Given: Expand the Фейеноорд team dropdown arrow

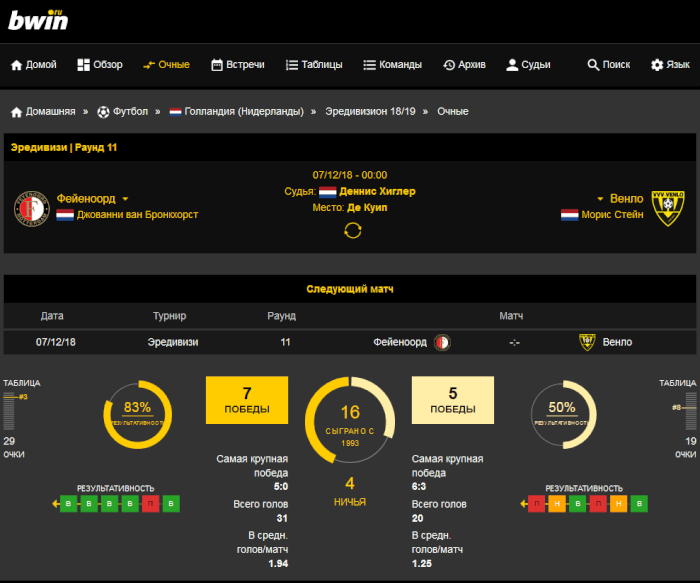Looking at the screenshot, I should click(126, 199).
